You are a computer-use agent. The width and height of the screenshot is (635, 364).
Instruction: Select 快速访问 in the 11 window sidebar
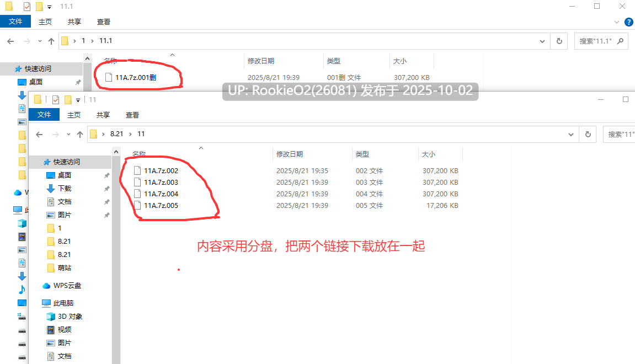[x=66, y=162]
